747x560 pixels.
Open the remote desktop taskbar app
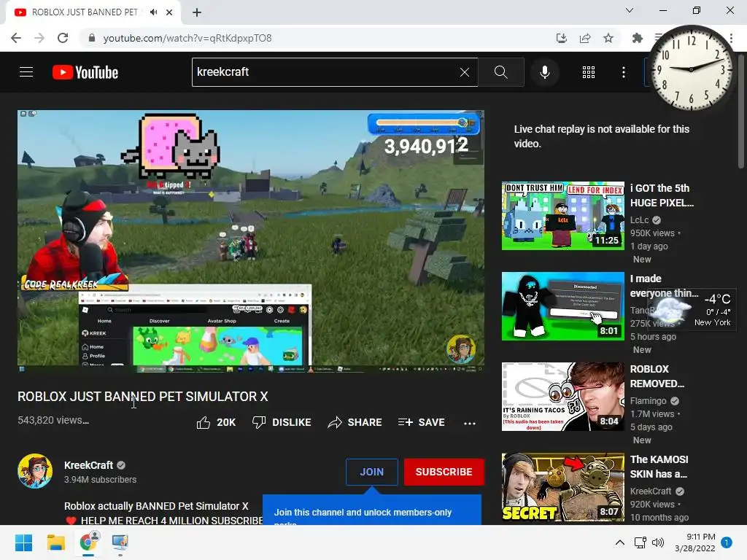pyautogui.click(x=120, y=542)
